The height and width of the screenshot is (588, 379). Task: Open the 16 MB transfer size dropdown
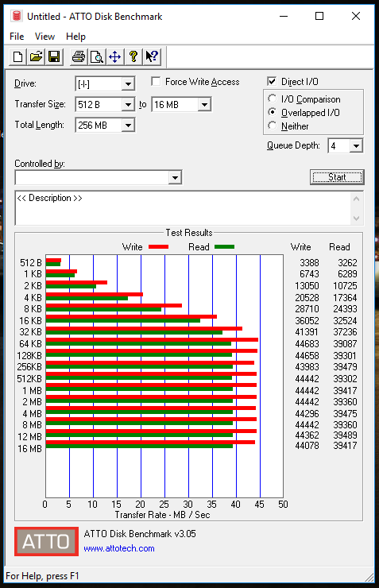[x=204, y=105]
